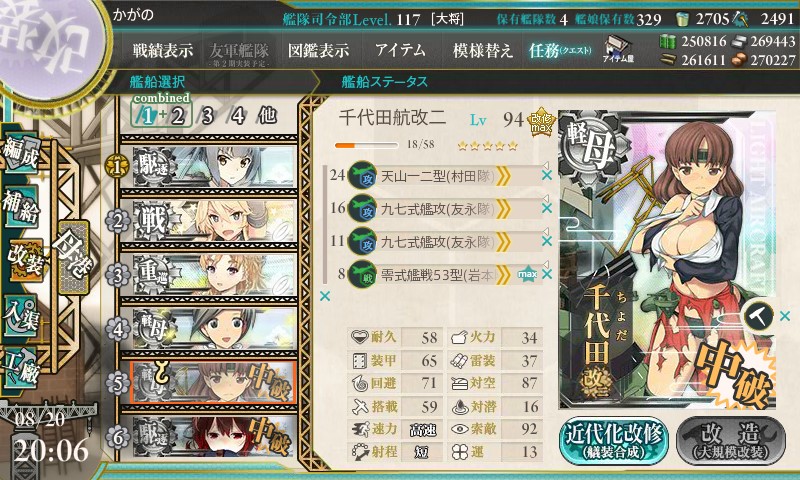Click the hammer improvement icon beside ship card
Image resolution: width=800 pixels, height=480 pixels.
pos(758,316)
